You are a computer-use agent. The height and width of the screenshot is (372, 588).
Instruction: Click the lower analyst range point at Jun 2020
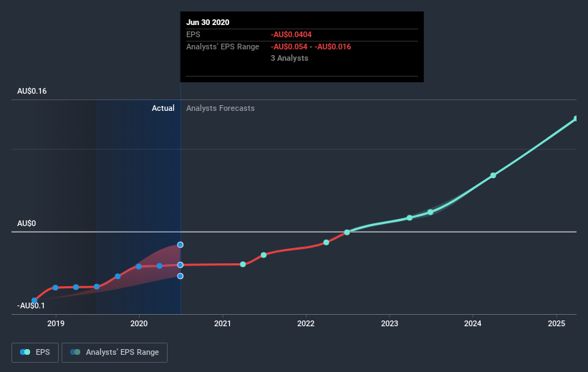click(x=180, y=276)
